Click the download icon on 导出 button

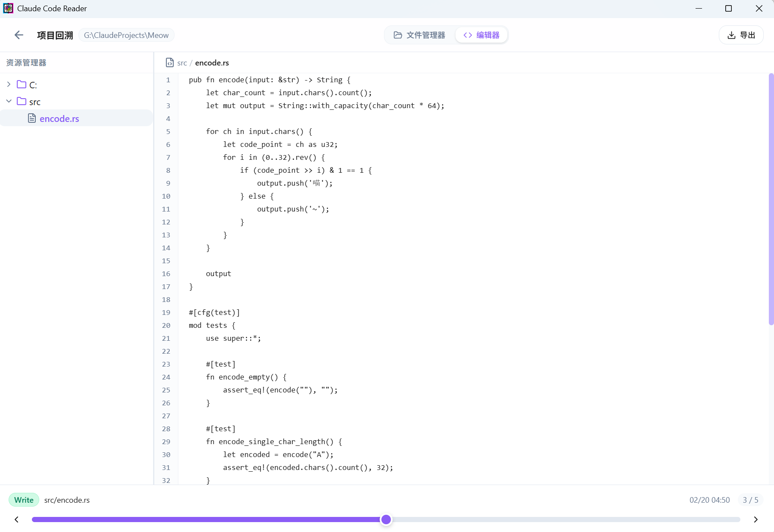(x=731, y=35)
